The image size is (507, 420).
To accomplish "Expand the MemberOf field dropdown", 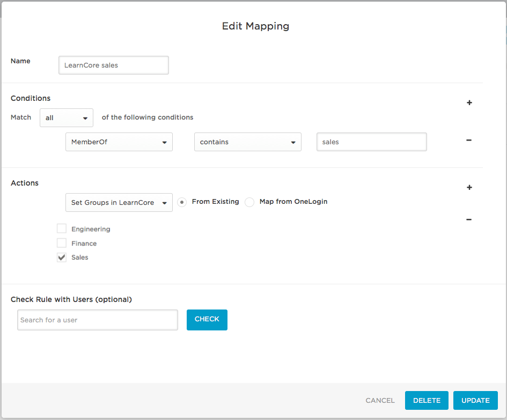I will click(x=119, y=142).
